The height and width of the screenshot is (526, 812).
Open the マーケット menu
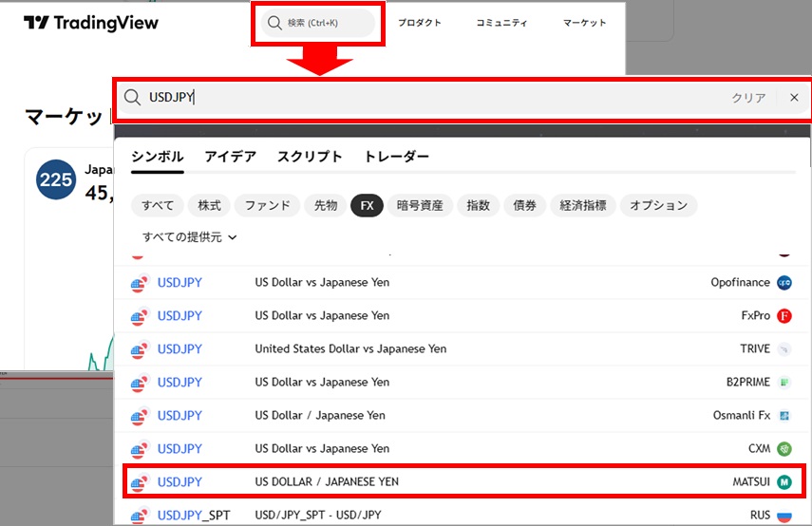point(584,23)
